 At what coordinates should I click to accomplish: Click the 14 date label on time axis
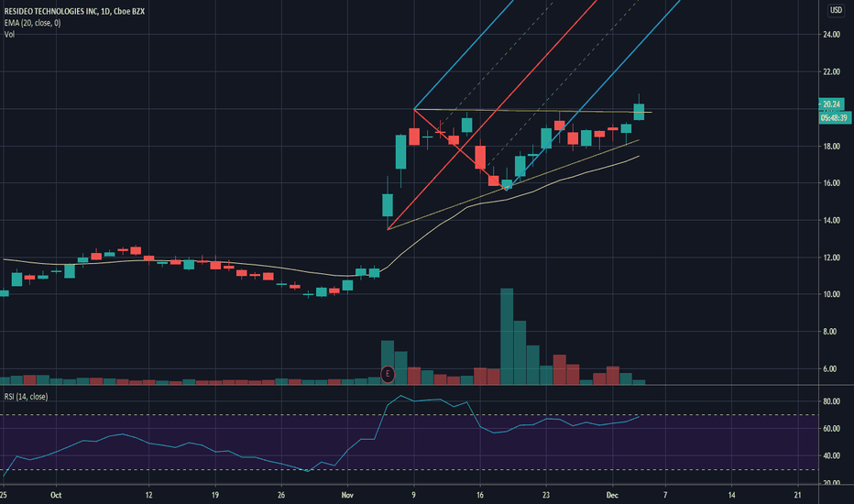click(731, 495)
